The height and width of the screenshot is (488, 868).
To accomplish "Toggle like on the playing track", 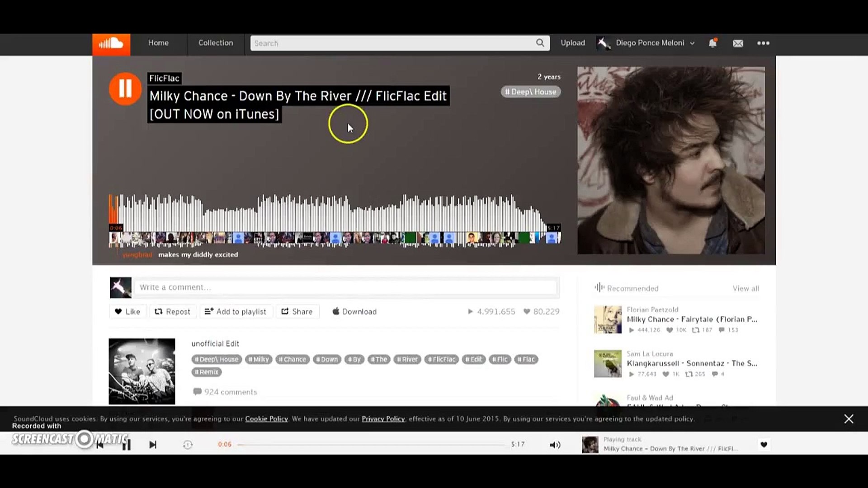I will point(764,444).
